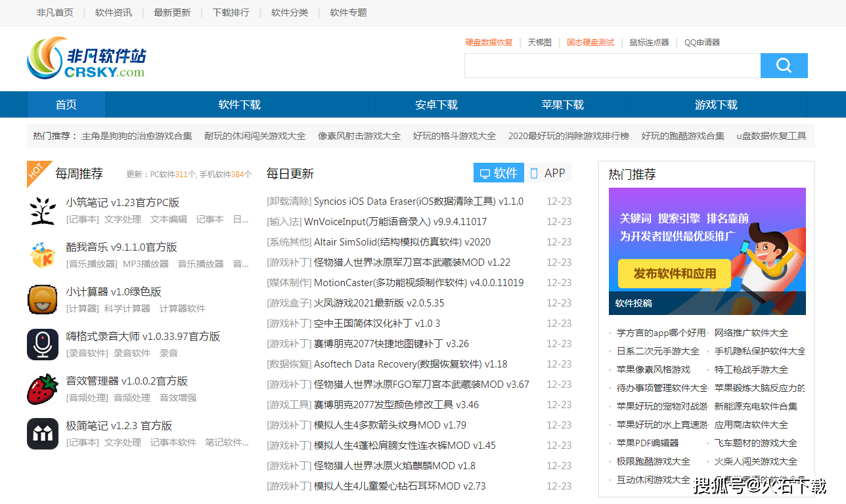The image size is (846, 504).
Task: Open 火凤游戏2021最新版 entry
Action: pyautogui.click(x=379, y=303)
